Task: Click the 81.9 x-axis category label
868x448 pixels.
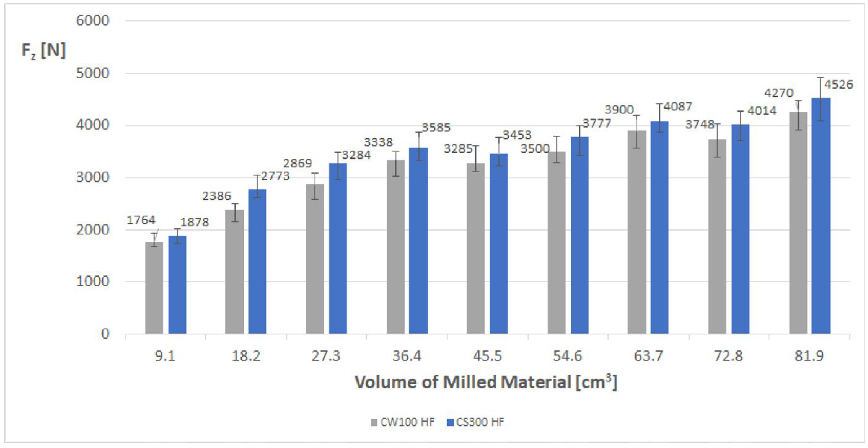Action: pos(809,356)
